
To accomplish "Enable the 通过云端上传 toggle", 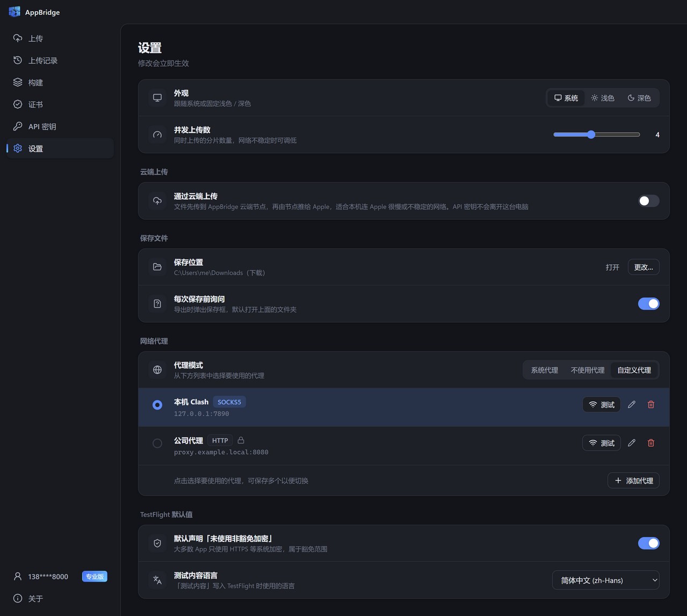I will tap(648, 201).
